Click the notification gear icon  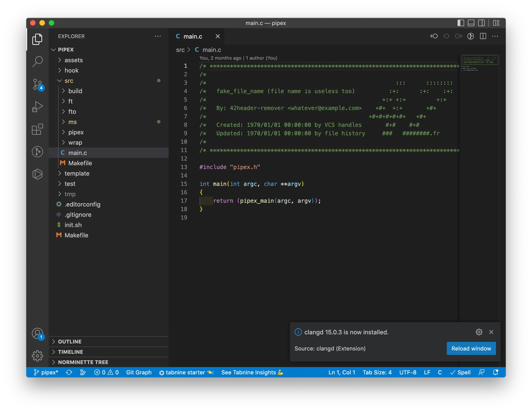tap(479, 332)
